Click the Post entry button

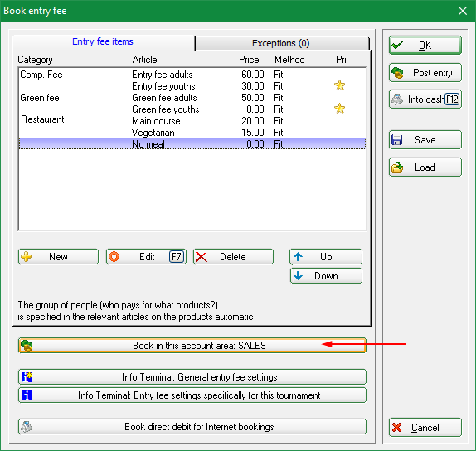click(425, 73)
